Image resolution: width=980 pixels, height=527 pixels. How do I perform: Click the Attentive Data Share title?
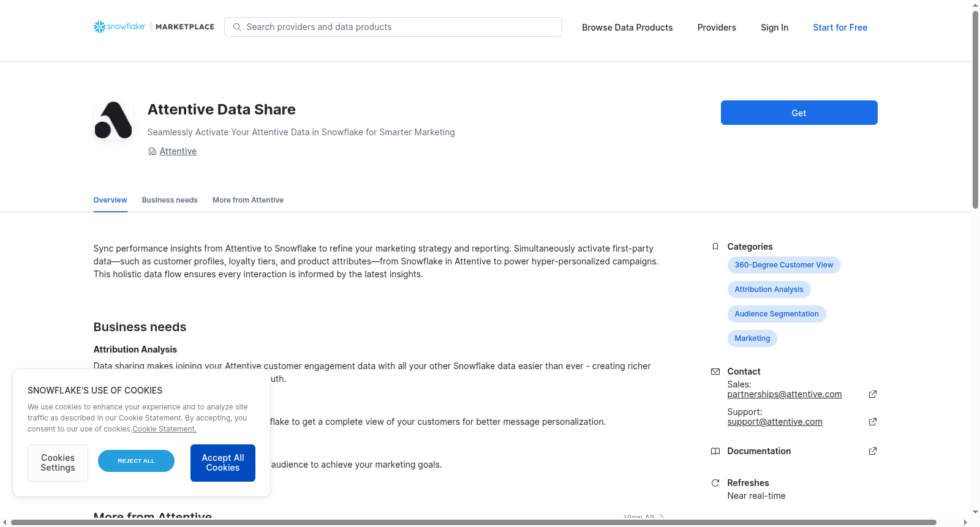(x=222, y=110)
